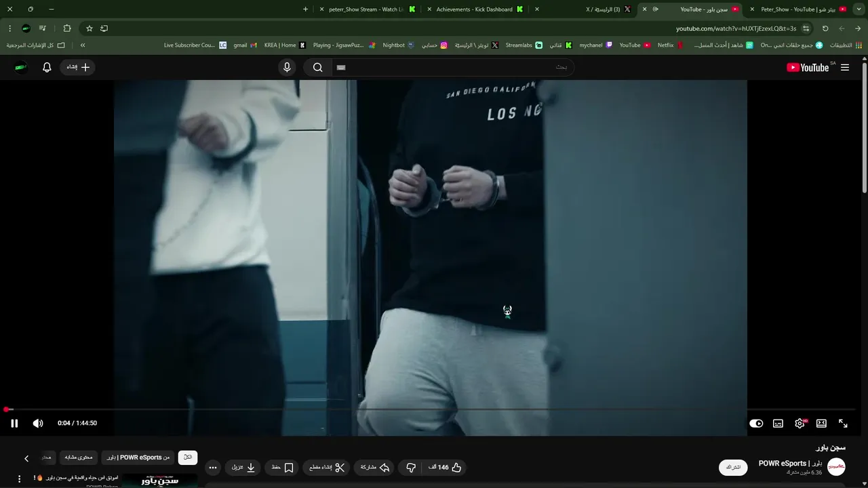Dislike the video with thumbs down
Viewport: 868px width, 488px height.
tap(411, 467)
